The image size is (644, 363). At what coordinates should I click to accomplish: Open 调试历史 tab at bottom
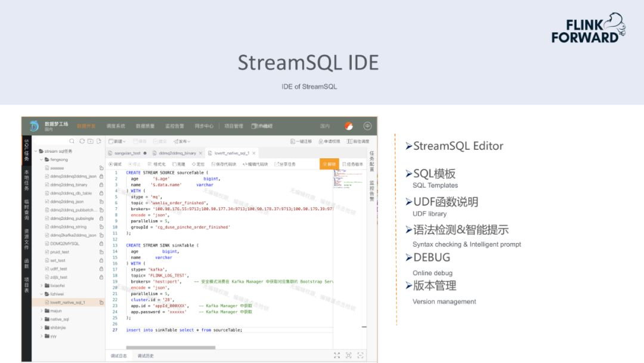145,356
